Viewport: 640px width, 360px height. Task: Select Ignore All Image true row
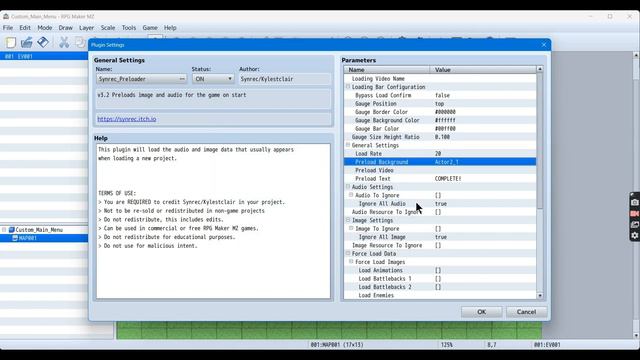point(440,237)
